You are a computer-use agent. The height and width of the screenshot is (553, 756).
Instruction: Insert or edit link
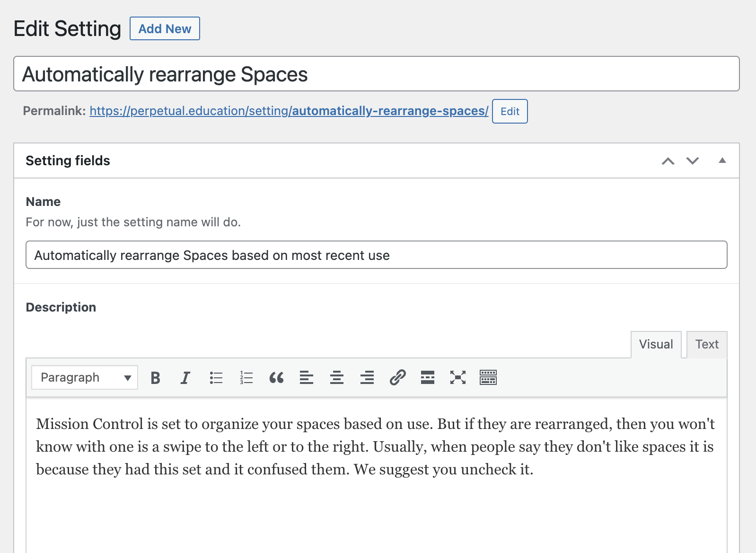[397, 377]
